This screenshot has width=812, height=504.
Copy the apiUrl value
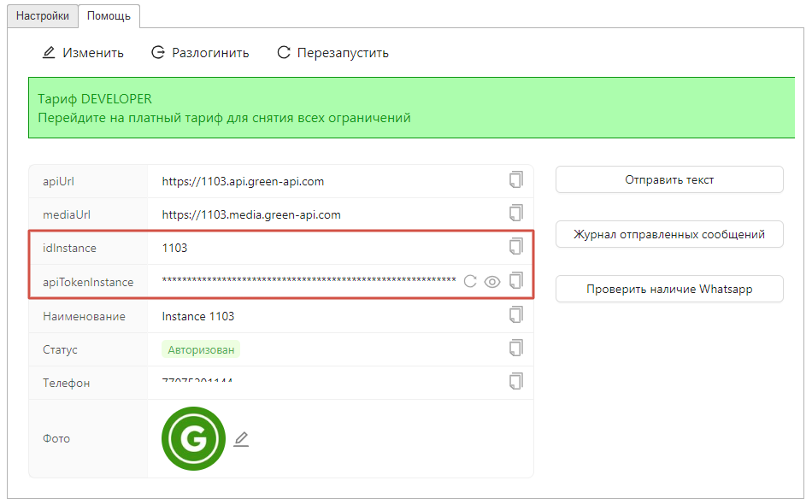tap(515, 179)
